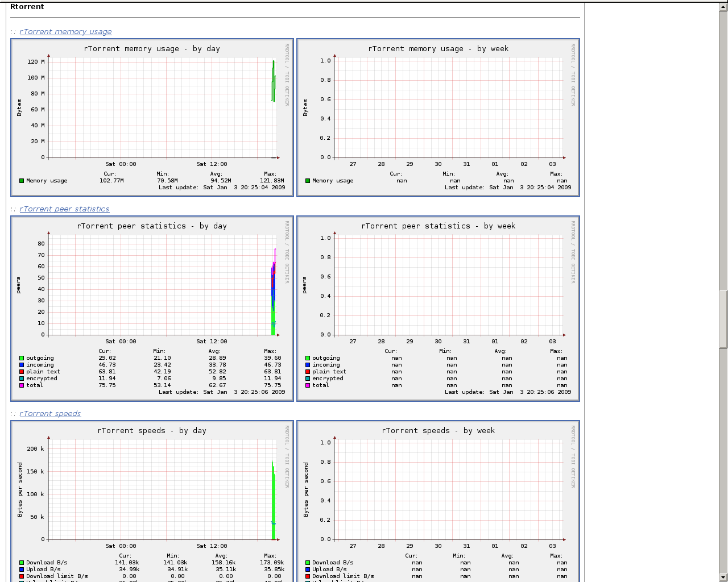Click the green Memory usage swatch in the week graph

click(308, 181)
